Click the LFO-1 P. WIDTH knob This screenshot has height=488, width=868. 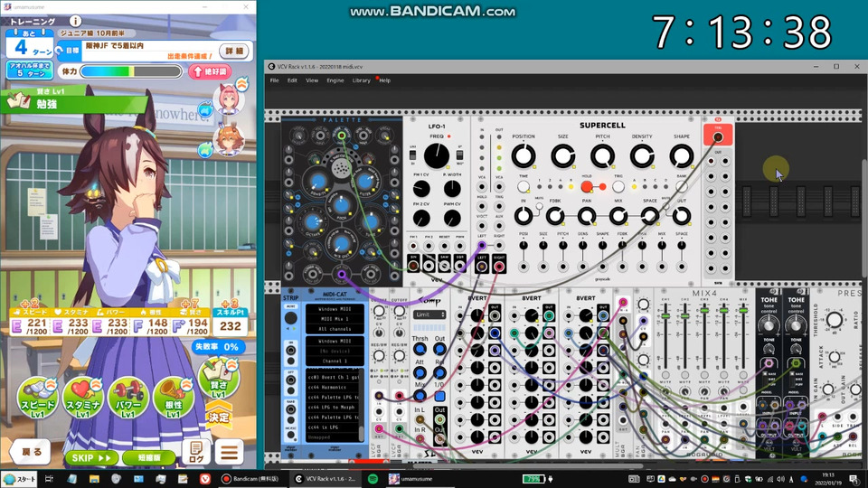click(x=452, y=189)
